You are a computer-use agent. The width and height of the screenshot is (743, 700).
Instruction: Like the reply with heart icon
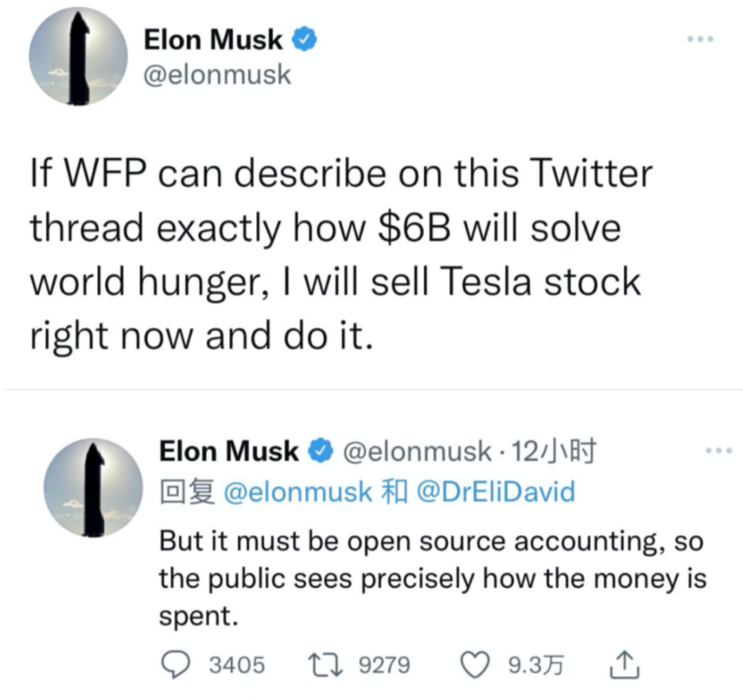pyautogui.click(x=476, y=665)
